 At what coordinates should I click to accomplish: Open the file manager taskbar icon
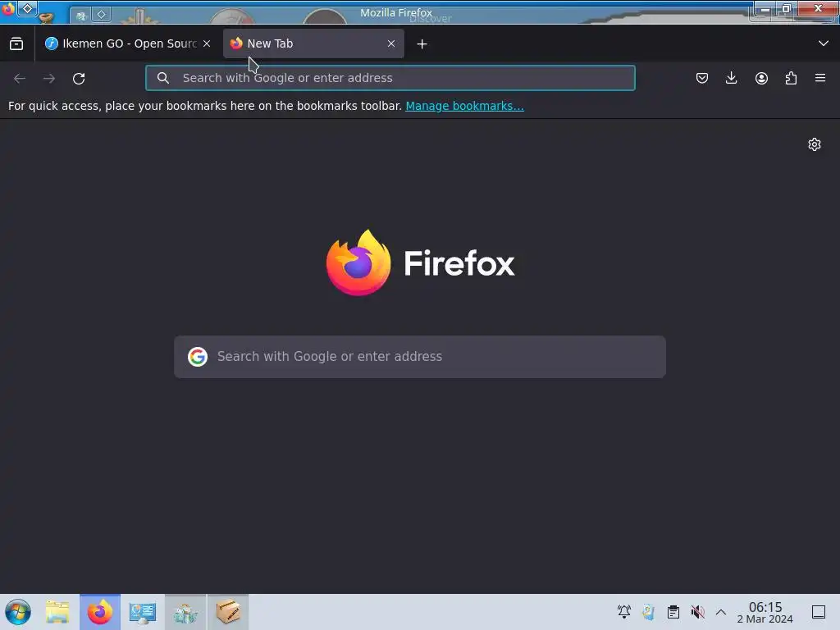click(x=57, y=612)
